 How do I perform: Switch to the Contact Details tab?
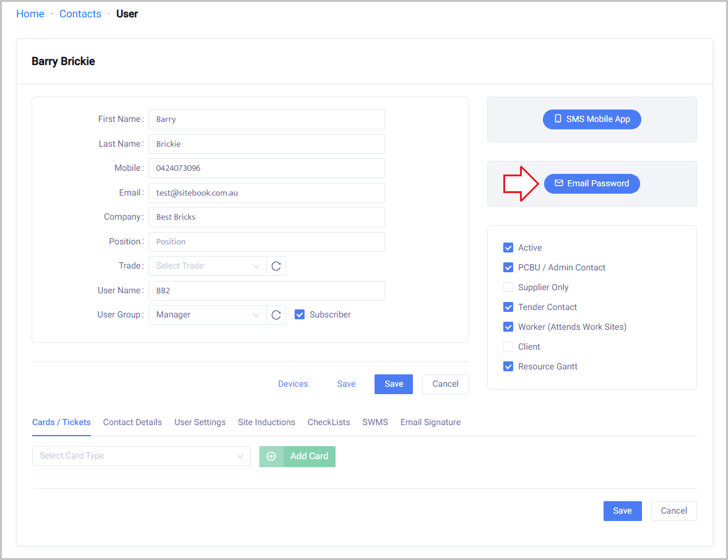(132, 422)
